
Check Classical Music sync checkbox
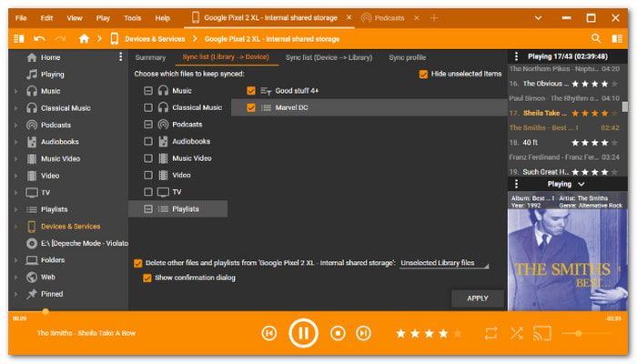click(148, 107)
